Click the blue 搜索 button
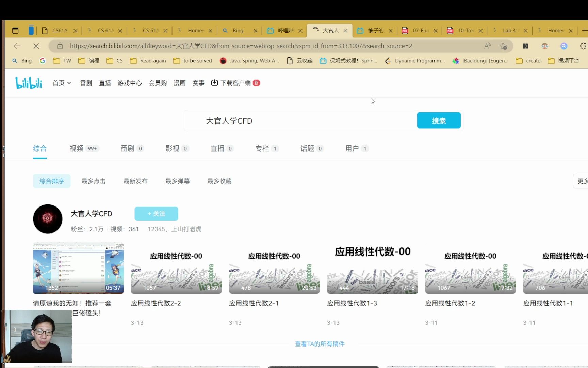Image resolution: width=588 pixels, height=368 pixels. tap(439, 121)
